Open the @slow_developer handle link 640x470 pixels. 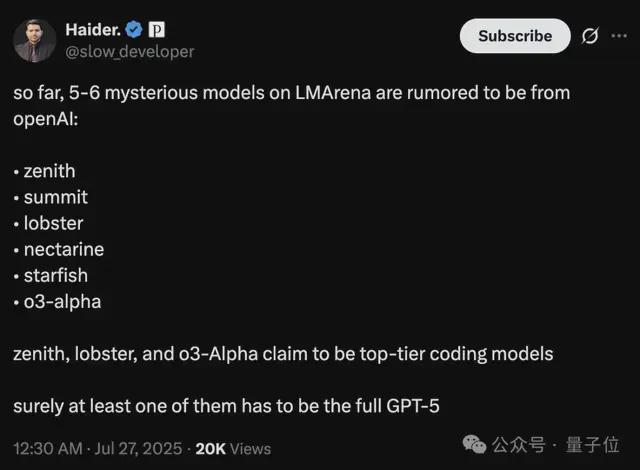(x=130, y=52)
